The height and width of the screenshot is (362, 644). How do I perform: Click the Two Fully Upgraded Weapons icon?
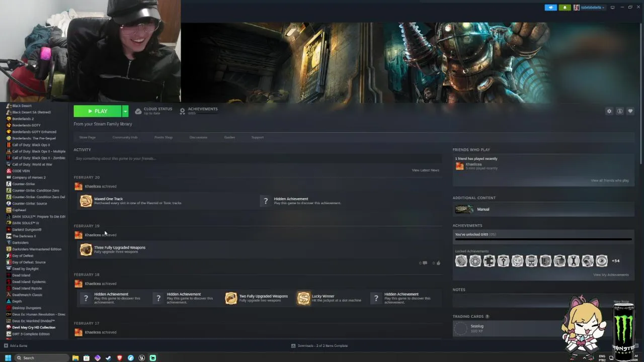pos(231,298)
